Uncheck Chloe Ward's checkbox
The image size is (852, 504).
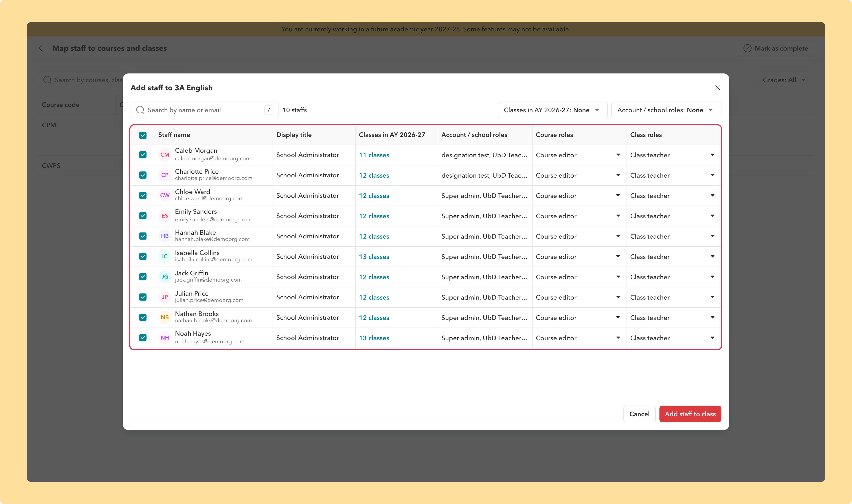coord(143,196)
